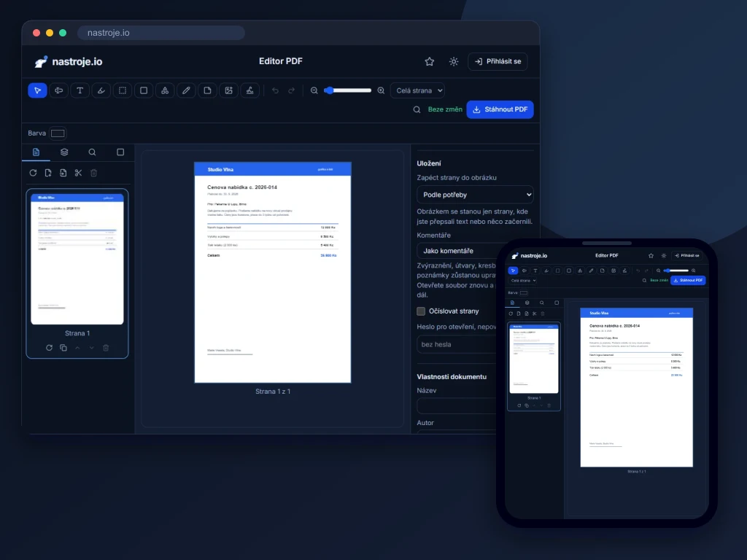The width and height of the screenshot is (747, 560).
Task: Select Strana 1 thumbnail on tablet mockup
Action: click(x=534, y=359)
